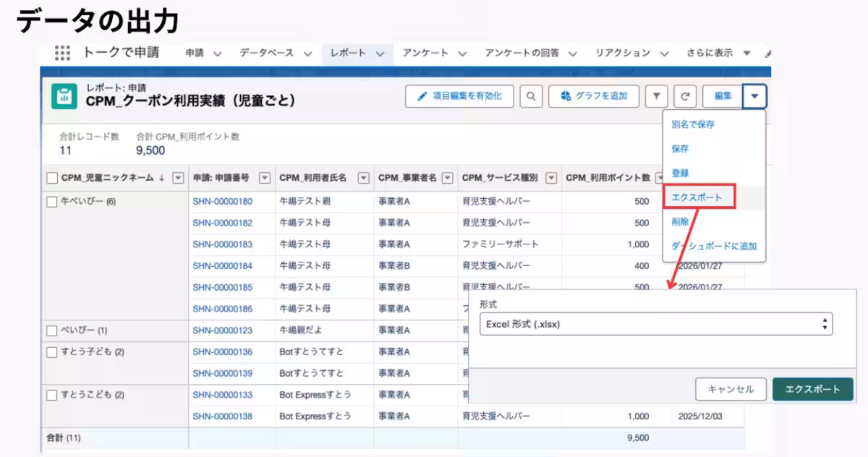The height and width of the screenshot is (457, 868).
Task: Select 別名で保存 in the menu
Action: point(693,124)
